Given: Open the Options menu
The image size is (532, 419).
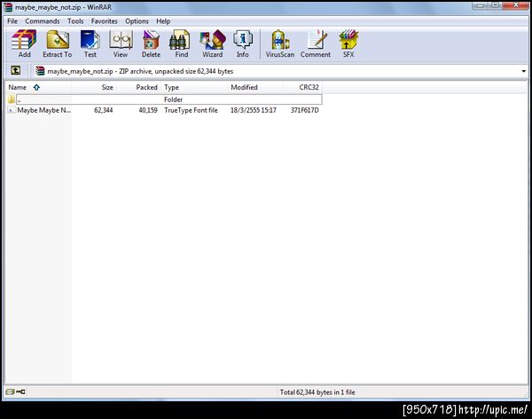Looking at the screenshot, I should click(x=137, y=21).
